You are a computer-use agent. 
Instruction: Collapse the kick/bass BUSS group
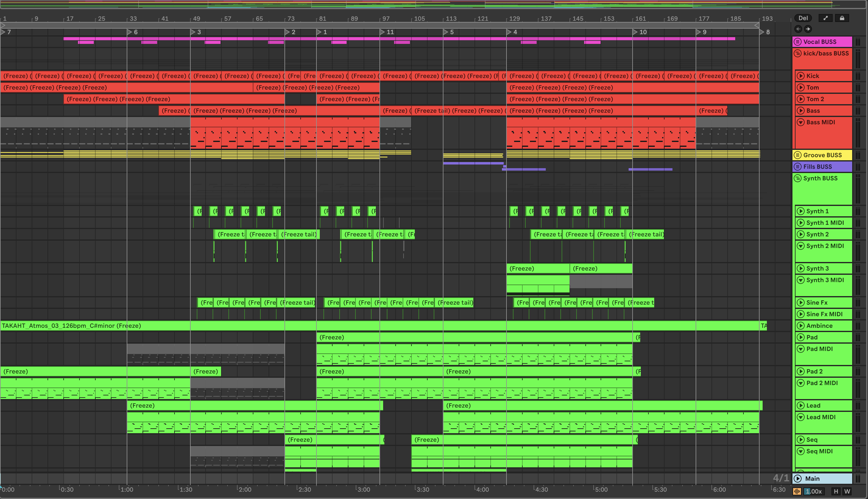point(797,54)
